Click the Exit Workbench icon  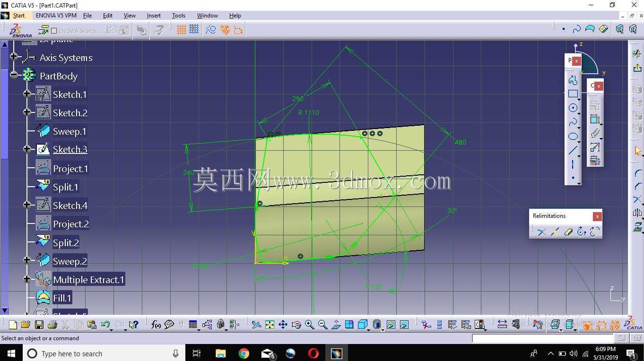[637, 68]
